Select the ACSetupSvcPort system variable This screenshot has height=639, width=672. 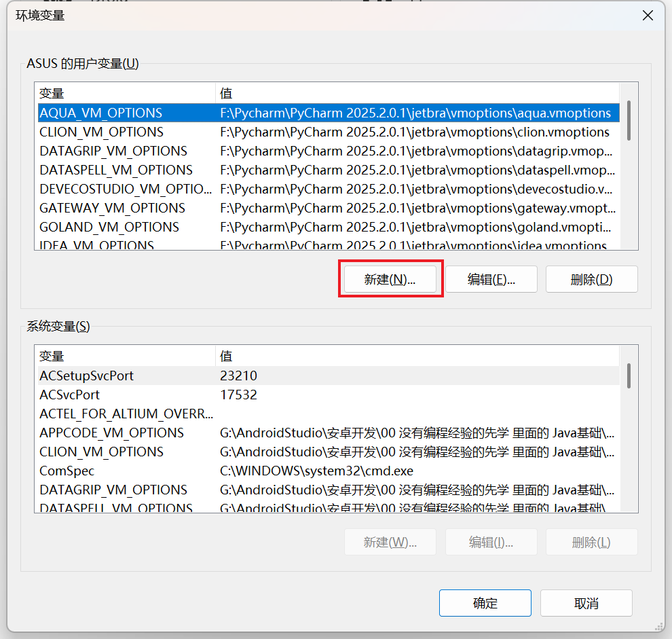pyautogui.click(x=329, y=376)
